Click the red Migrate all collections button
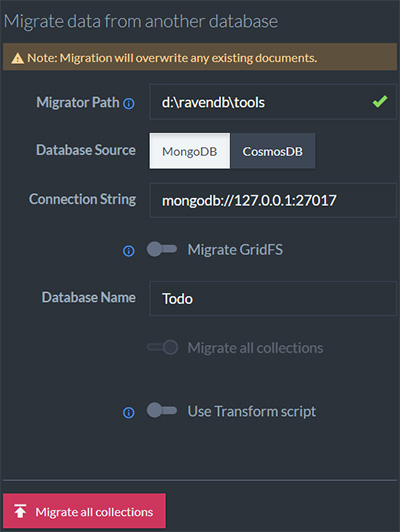Screen dimensions: 400x532 click(x=84, y=511)
